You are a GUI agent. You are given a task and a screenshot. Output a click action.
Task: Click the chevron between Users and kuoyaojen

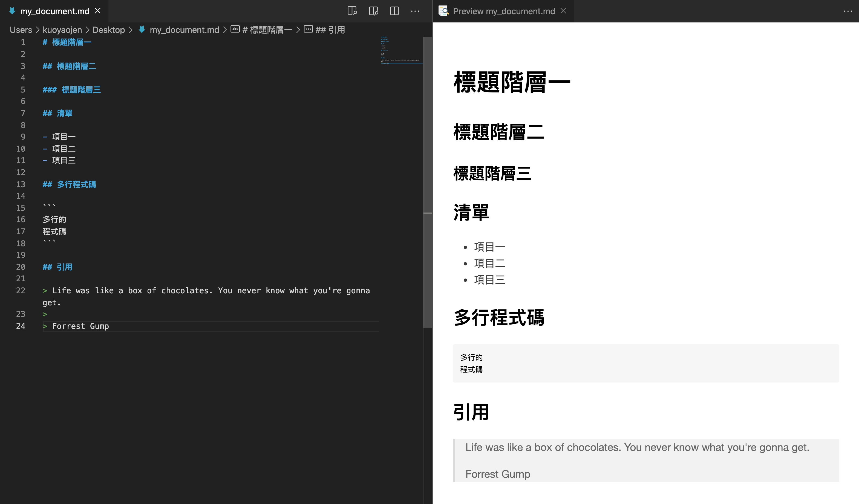pos(38,30)
